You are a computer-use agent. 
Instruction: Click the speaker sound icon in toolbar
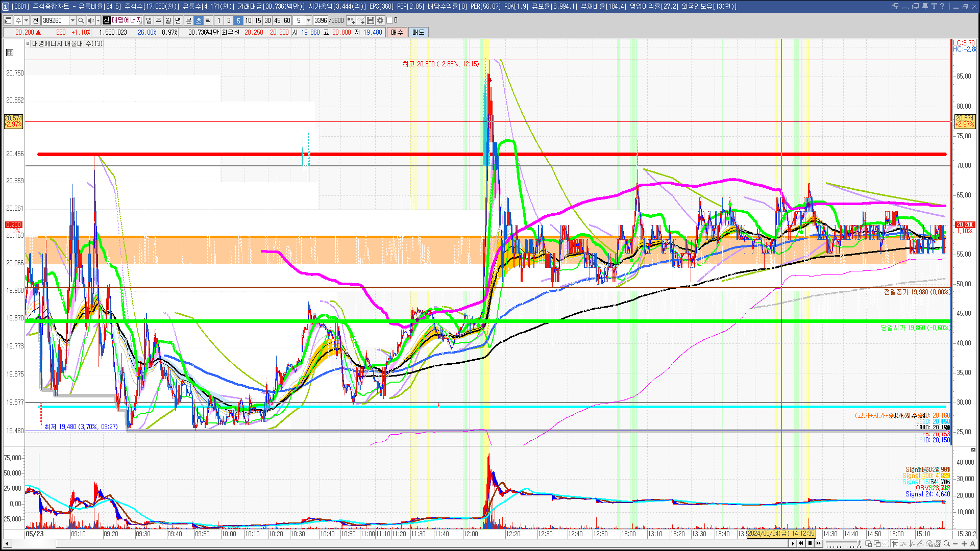tap(90, 20)
